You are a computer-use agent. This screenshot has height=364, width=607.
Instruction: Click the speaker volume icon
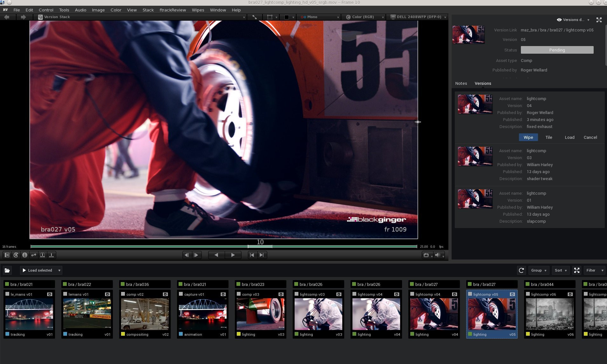click(x=439, y=255)
